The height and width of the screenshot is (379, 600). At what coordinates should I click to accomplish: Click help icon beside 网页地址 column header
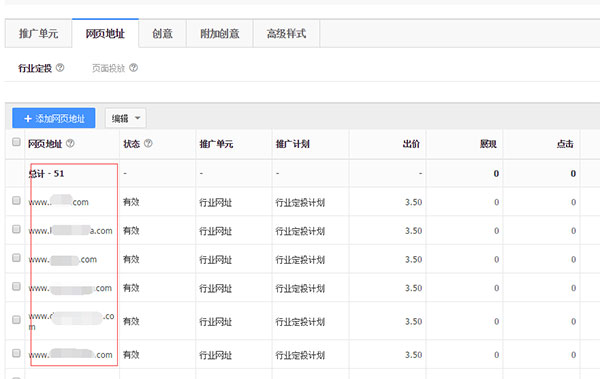point(70,144)
